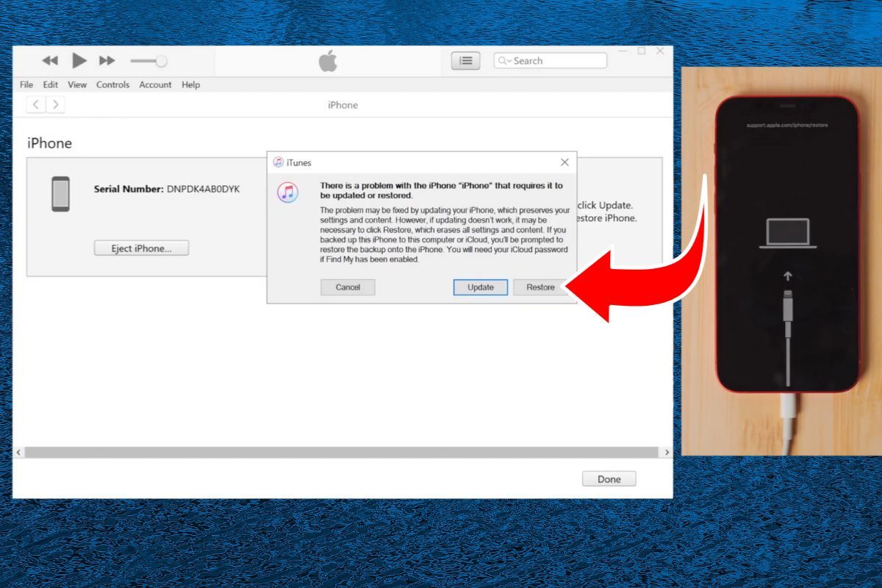The width and height of the screenshot is (882, 588).
Task: Select serial number DNPDK4AB0DYK text
Action: tap(203, 189)
